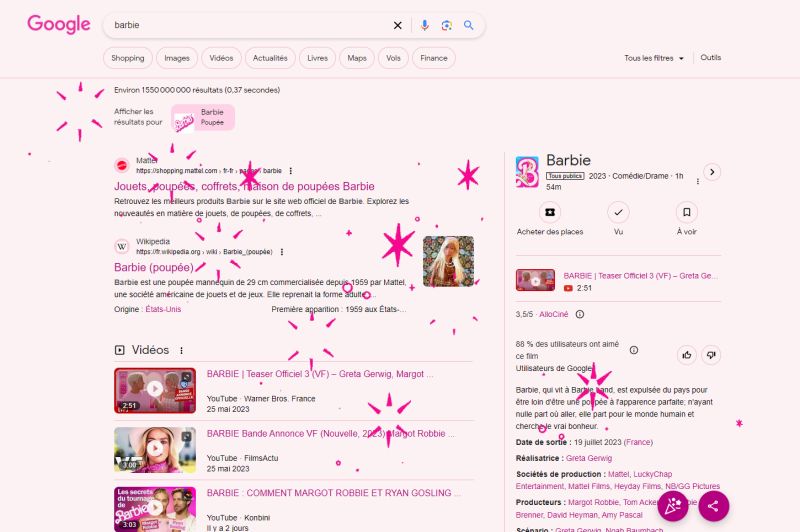Click the thumbs down dislike icon
This screenshot has height=532, width=800.
click(711, 354)
